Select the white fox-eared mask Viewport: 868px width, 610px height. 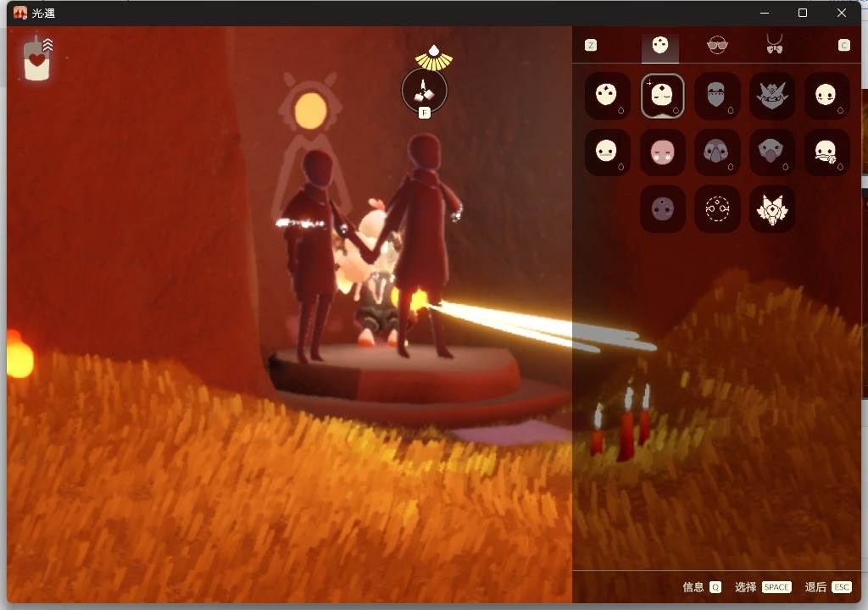[x=771, y=209]
